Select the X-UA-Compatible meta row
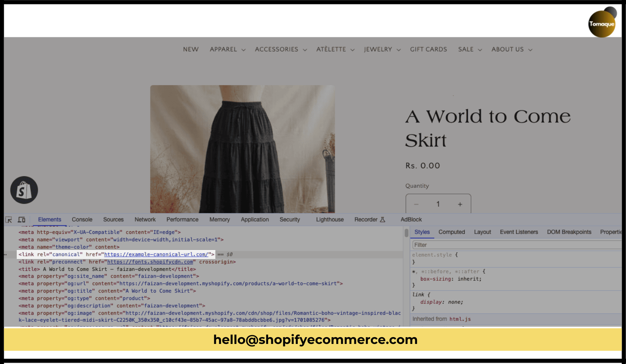 click(x=100, y=232)
